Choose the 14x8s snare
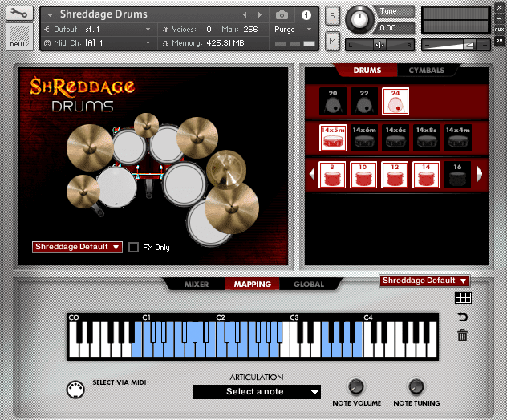The width and height of the screenshot is (507, 420). [x=427, y=138]
